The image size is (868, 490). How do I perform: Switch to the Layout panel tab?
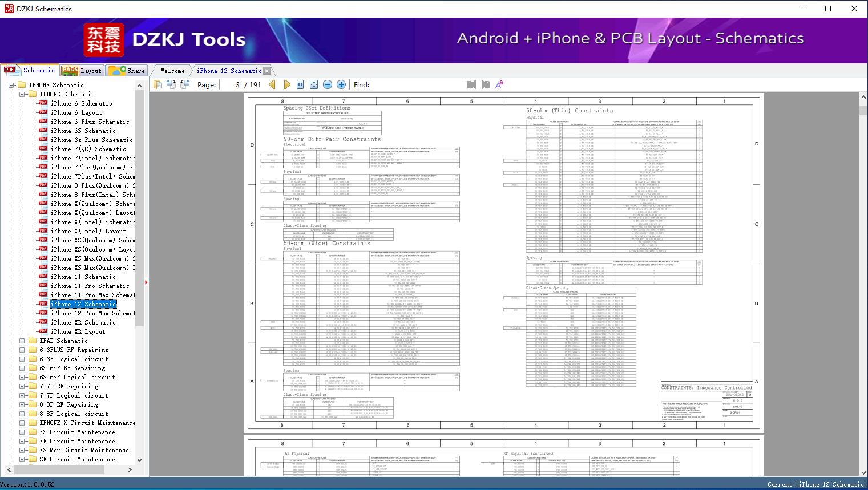tap(82, 71)
